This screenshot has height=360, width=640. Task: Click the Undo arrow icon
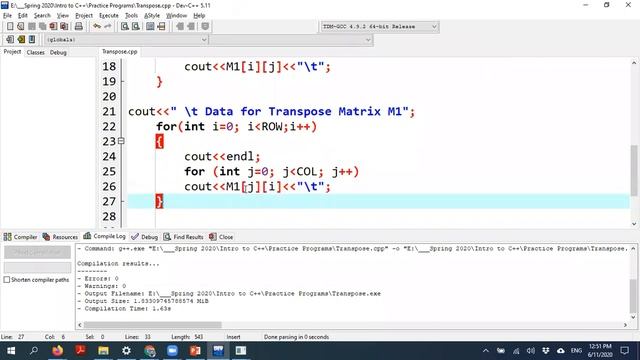pyautogui.click(x=97, y=27)
